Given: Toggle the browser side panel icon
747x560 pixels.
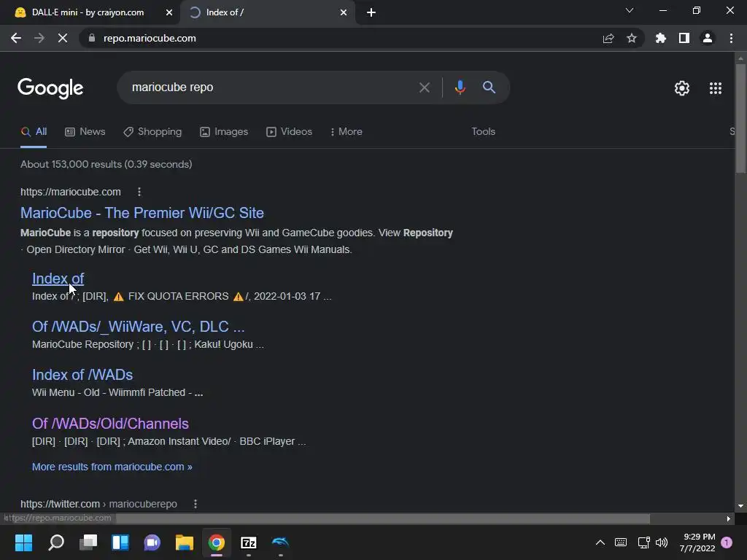Looking at the screenshot, I should coord(684,38).
